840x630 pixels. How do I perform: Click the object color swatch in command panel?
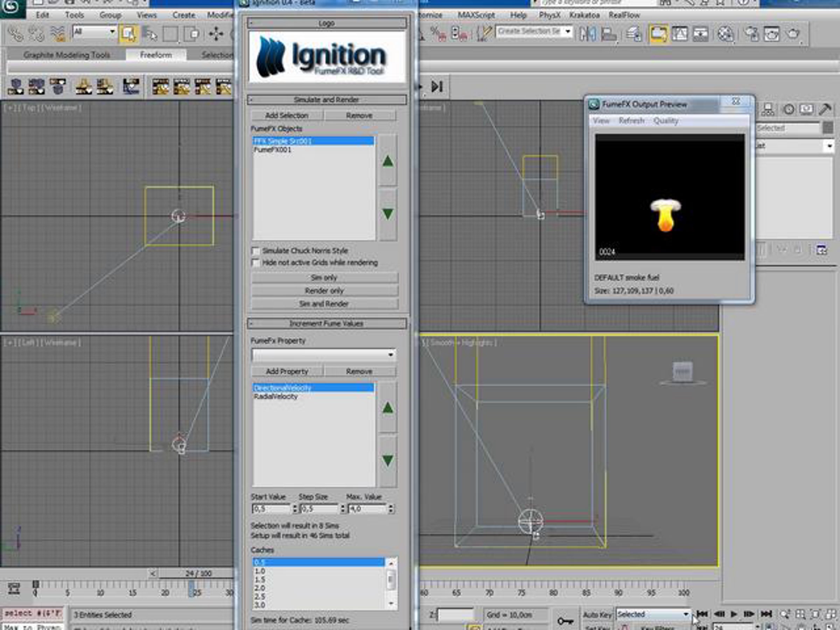click(828, 128)
